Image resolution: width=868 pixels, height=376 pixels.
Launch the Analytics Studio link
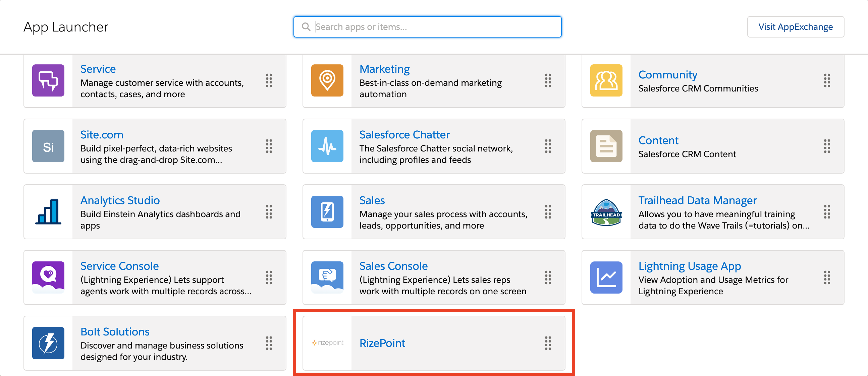[120, 200]
